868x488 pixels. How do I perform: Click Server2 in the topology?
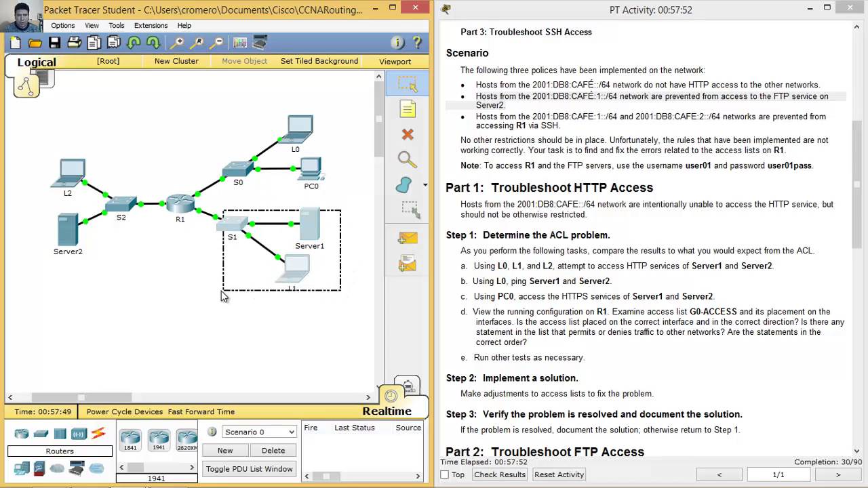coord(68,230)
